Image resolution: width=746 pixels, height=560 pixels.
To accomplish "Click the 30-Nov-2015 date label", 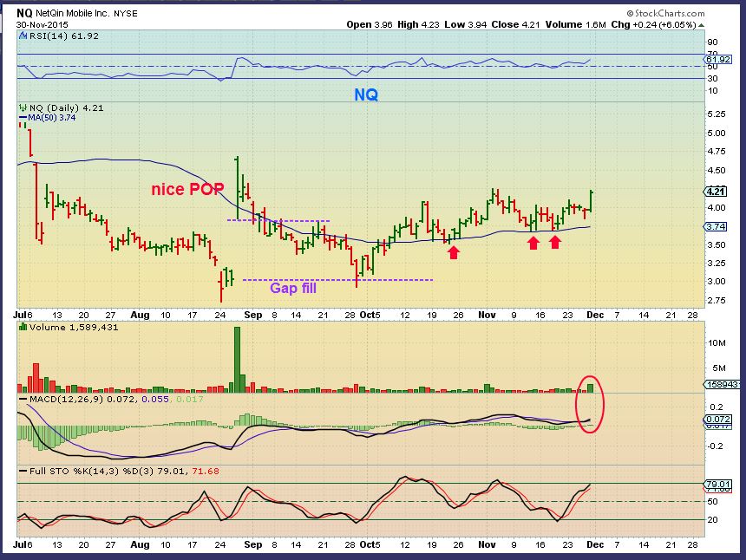I will [43, 25].
